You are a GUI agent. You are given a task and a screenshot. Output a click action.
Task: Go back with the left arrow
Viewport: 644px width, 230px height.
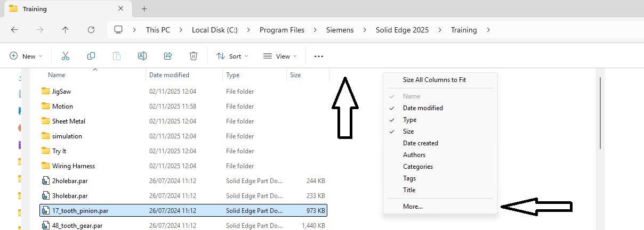[14, 30]
